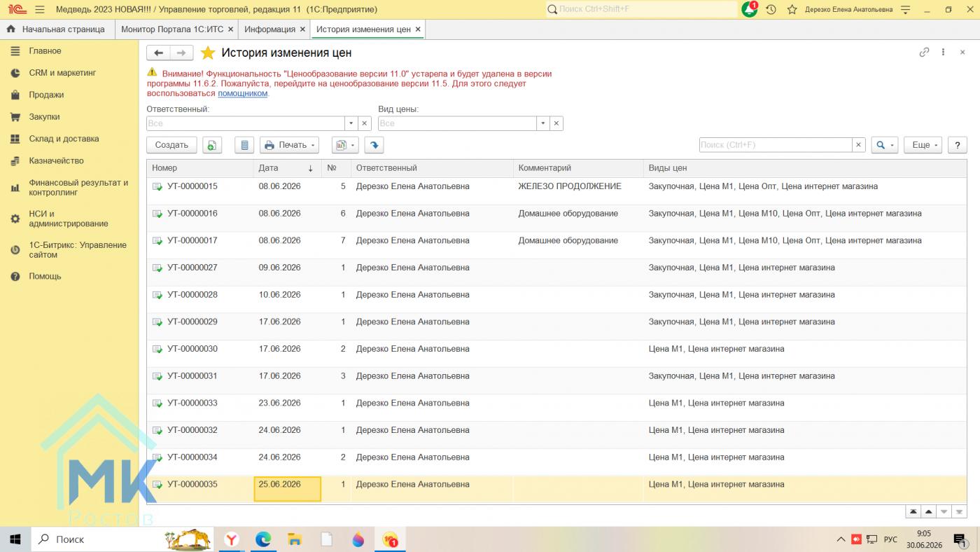Go back with the left arrow button
This screenshot has width=980, height=552.
pyautogui.click(x=158, y=53)
